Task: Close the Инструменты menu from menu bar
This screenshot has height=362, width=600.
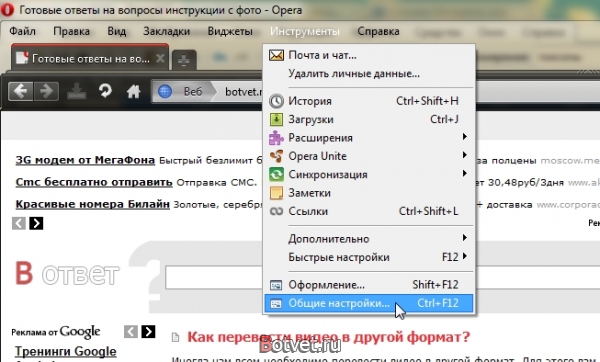Action: [305, 31]
